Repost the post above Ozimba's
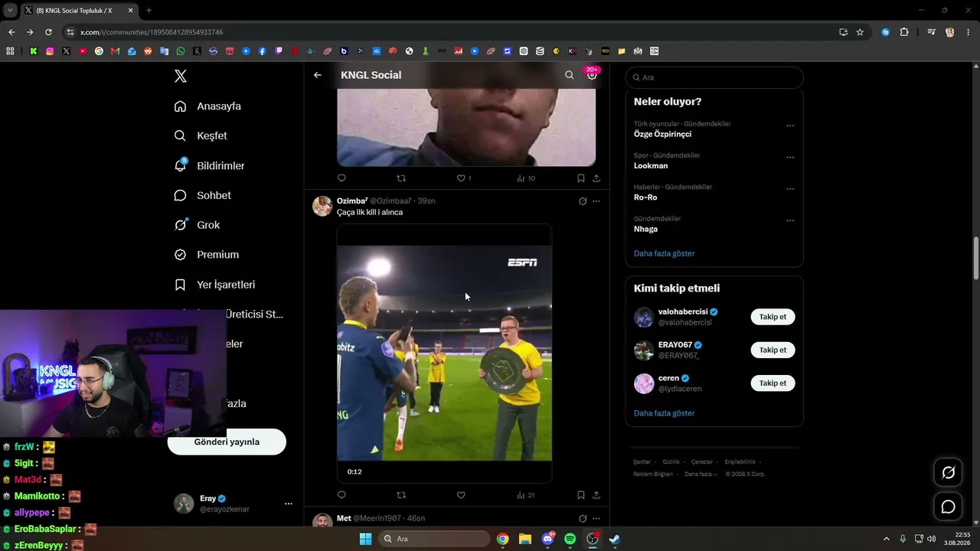Image resolution: width=980 pixels, height=551 pixels. pyautogui.click(x=401, y=178)
